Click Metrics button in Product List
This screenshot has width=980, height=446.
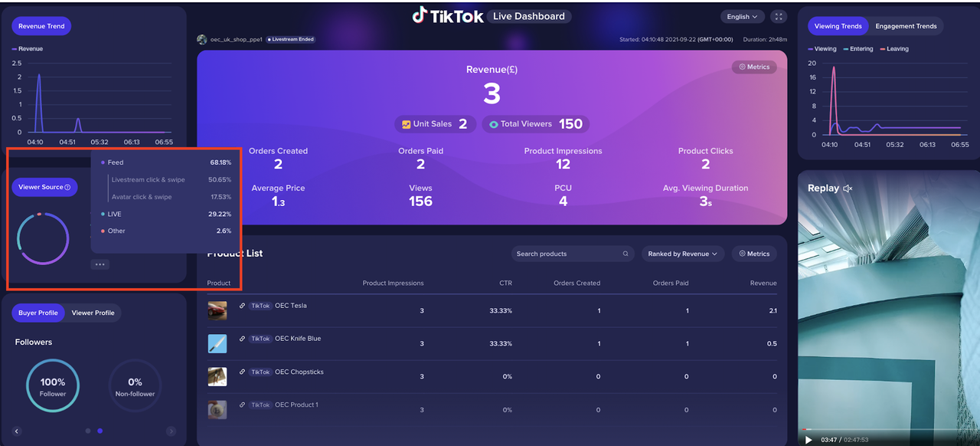[x=753, y=254]
